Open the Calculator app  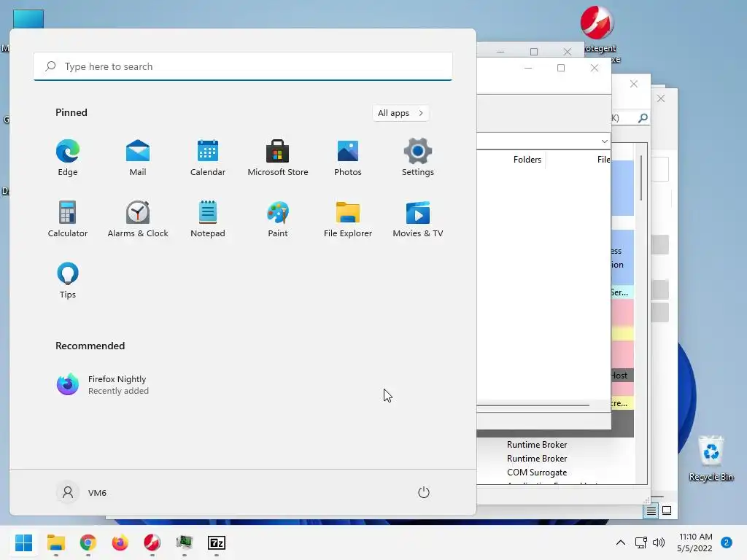68,219
